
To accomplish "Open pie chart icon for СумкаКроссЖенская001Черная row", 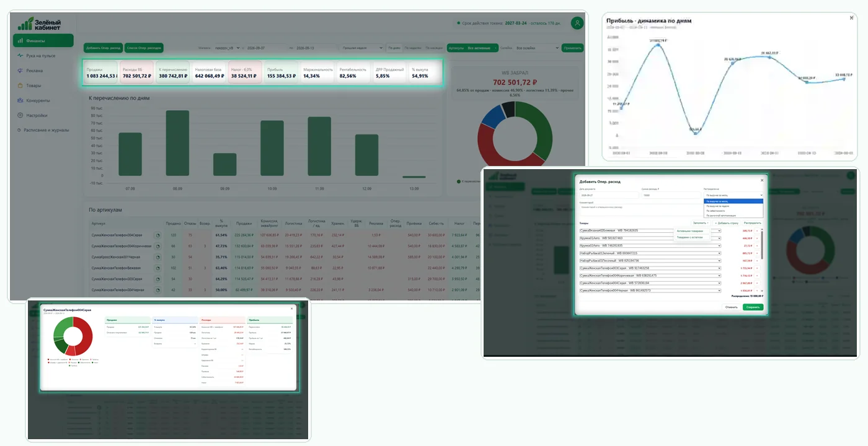I will click(157, 256).
